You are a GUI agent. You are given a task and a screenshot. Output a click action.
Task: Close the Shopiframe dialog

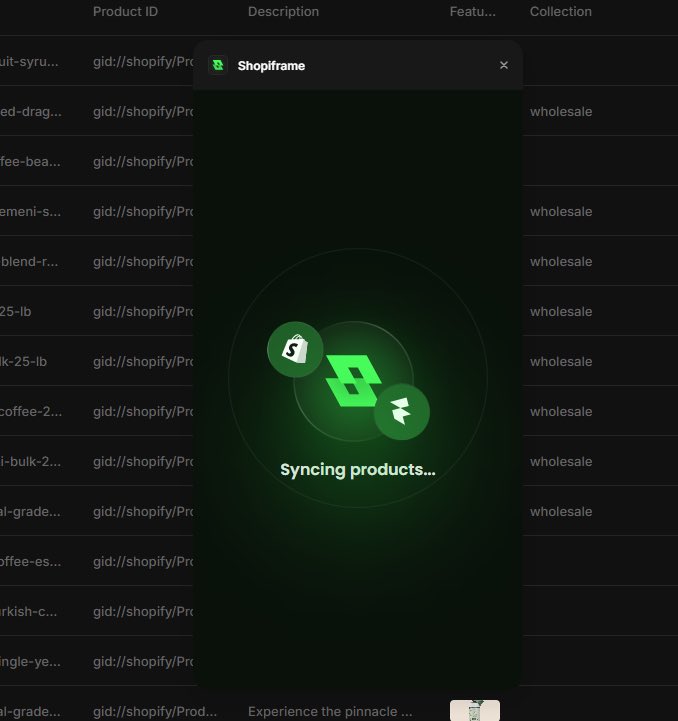pos(504,65)
